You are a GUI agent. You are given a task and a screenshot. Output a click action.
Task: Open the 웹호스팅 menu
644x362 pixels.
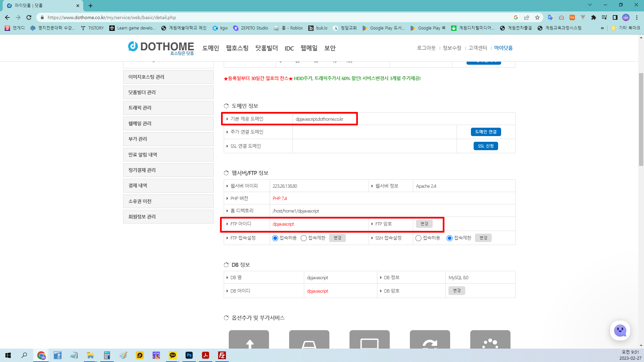[237, 48]
